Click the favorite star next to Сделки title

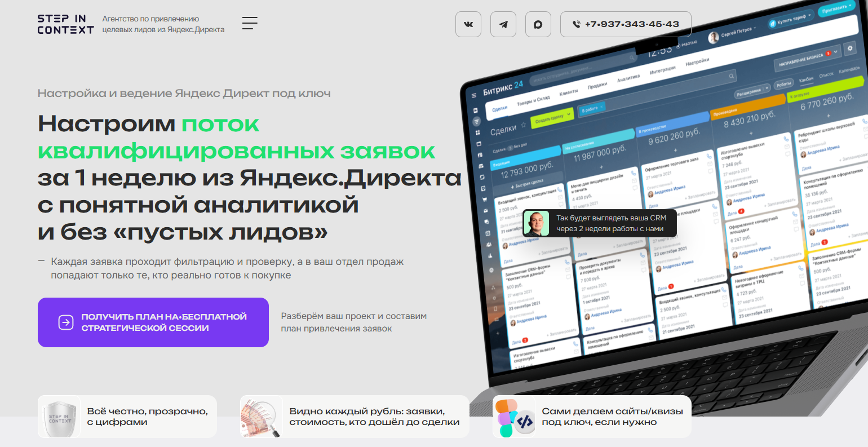point(523,125)
